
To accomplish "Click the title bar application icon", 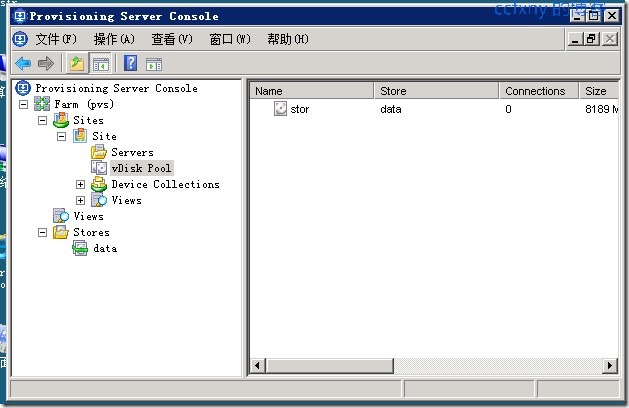I will coord(20,16).
